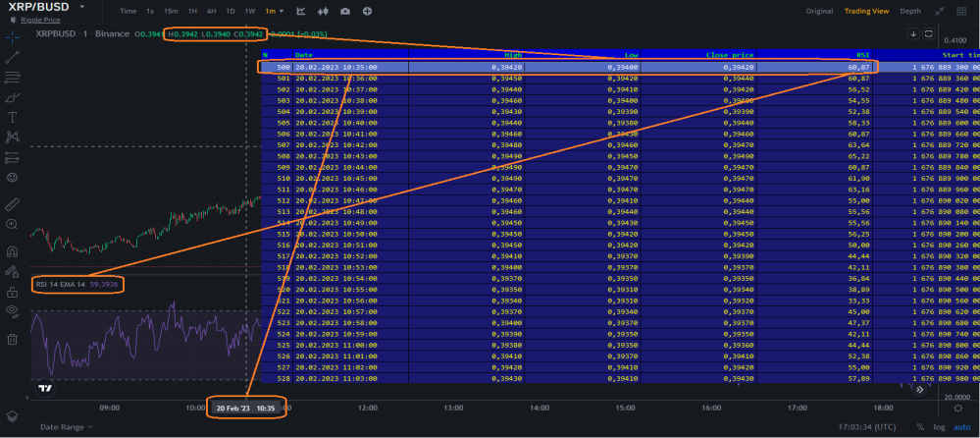Open the measure ruler tool

click(12, 204)
